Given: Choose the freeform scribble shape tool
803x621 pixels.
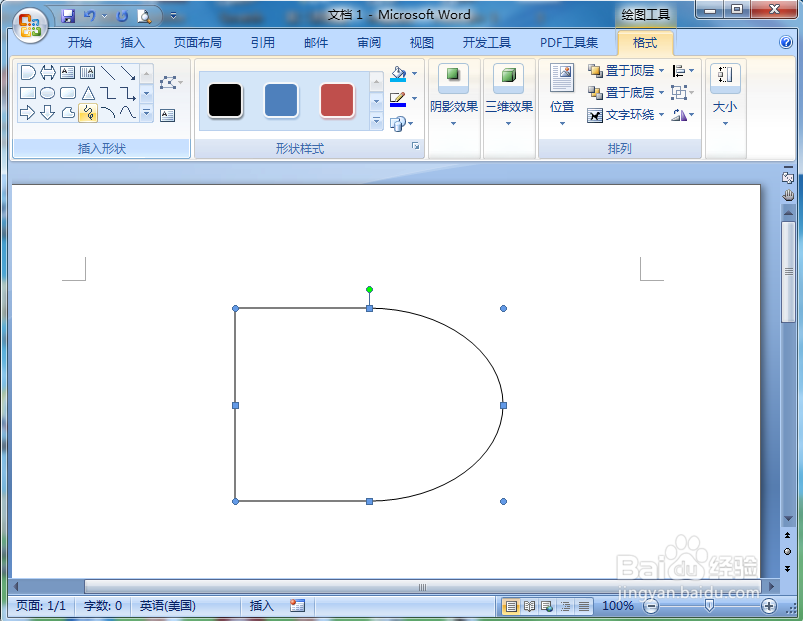Looking at the screenshot, I should pyautogui.click(x=88, y=112).
